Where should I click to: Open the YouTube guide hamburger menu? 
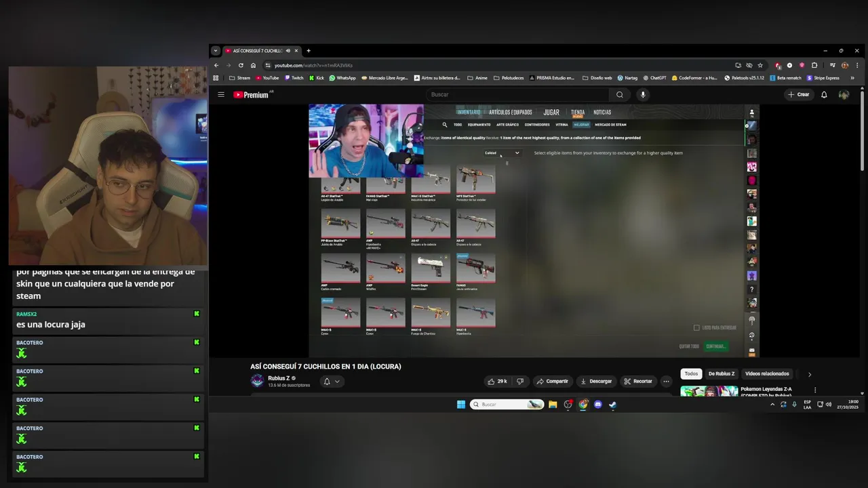click(x=221, y=95)
